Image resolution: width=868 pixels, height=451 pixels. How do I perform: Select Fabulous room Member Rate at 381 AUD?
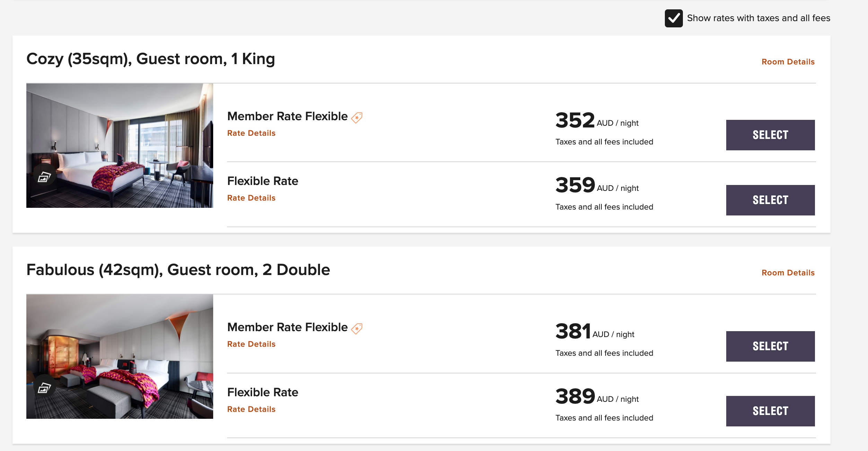coord(770,346)
